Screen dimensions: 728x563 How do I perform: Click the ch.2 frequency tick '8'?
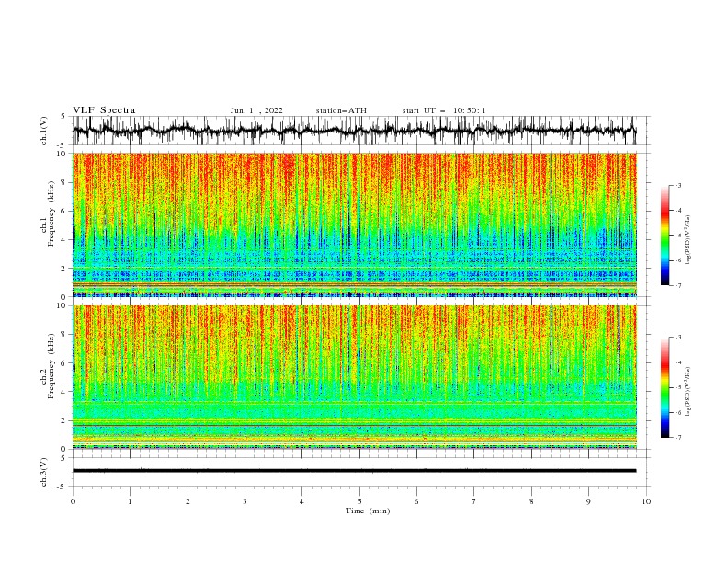(63, 335)
